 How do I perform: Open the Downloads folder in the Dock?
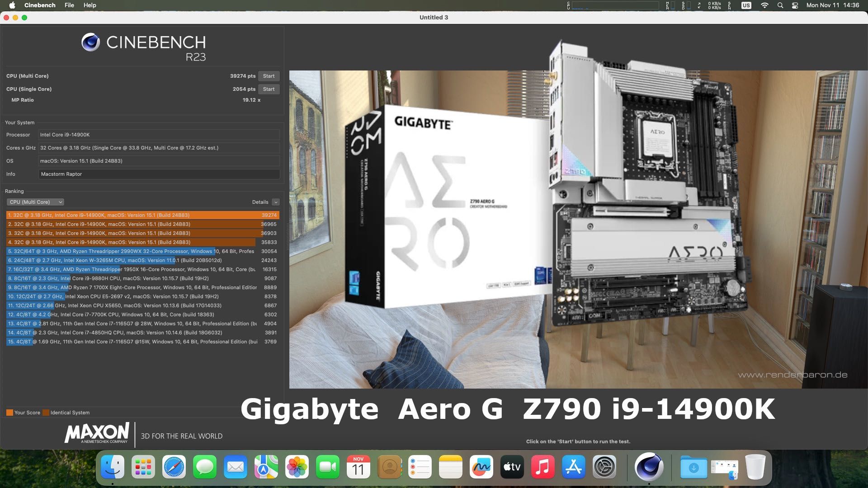[693, 467]
